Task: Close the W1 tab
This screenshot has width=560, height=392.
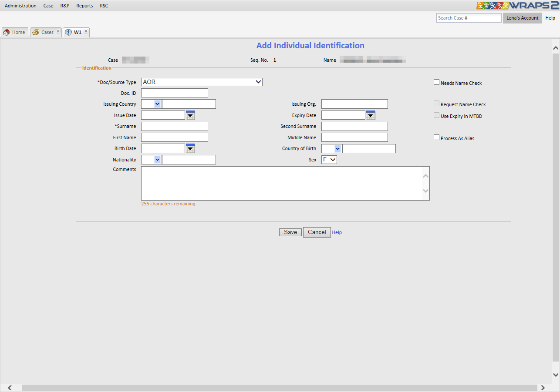Action: 86,31
